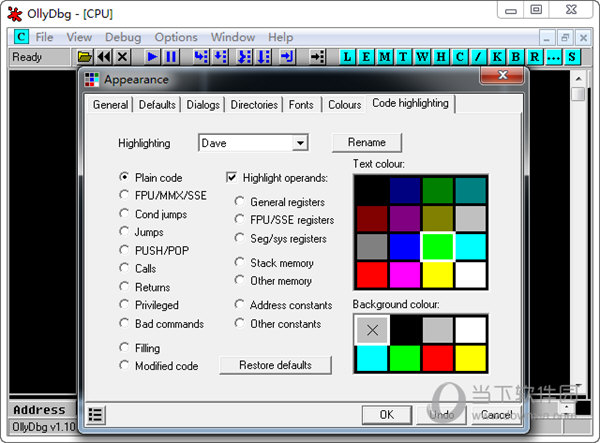Open the File menu
The width and height of the screenshot is (600, 443).
pyautogui.click(x=44, y=37)
